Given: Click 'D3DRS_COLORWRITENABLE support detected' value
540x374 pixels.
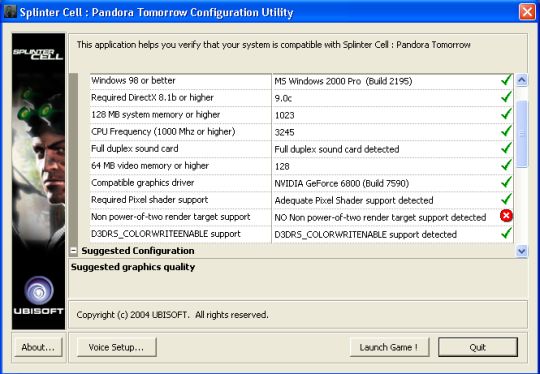Looking at the screenshot, I should (365, 235).
